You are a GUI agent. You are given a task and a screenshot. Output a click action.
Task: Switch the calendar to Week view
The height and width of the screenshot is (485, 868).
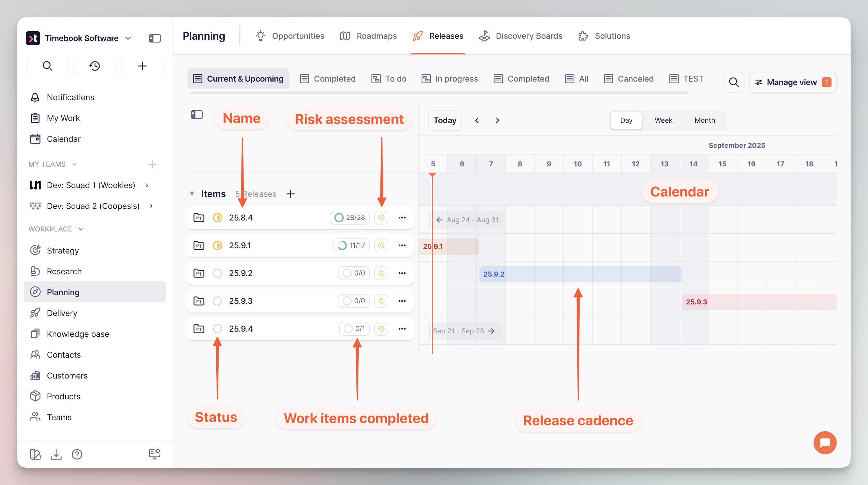coord(663,120)
